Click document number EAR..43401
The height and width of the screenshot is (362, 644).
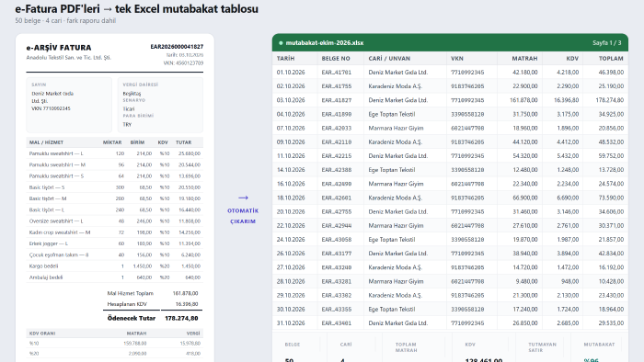[337, 323]
